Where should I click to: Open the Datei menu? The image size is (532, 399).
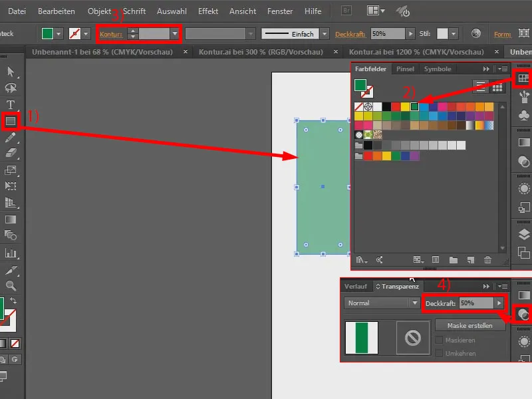tap(17, 11)
